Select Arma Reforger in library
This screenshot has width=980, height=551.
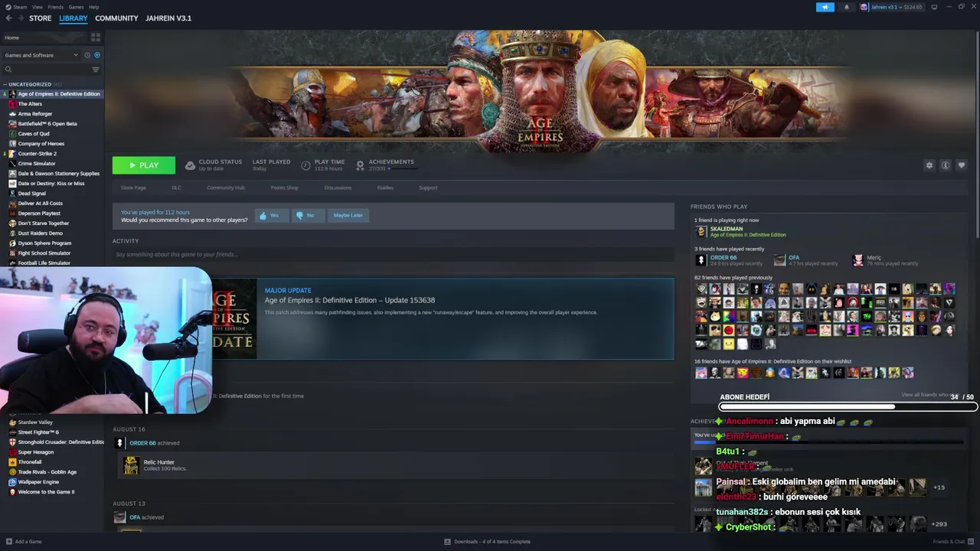click(35, 114)
